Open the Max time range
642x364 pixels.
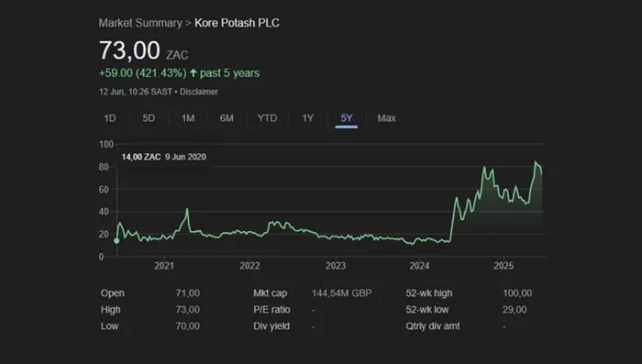tap(386, 118)
